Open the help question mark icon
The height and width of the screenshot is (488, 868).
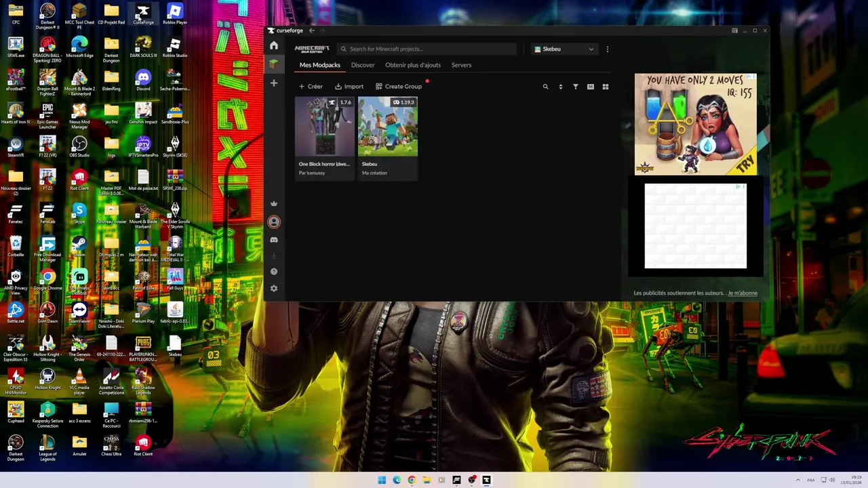point(274,271)
